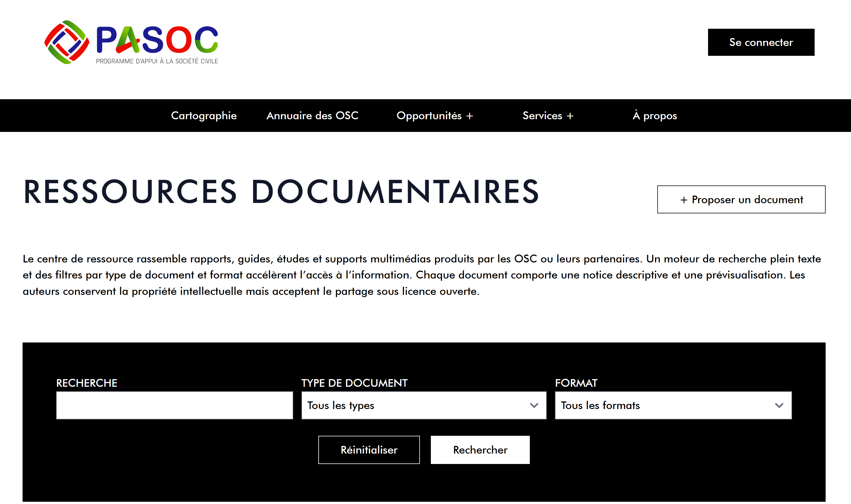
Task: Open the "Tous les types" chevron icon
Action: click(x=534, y=405)
